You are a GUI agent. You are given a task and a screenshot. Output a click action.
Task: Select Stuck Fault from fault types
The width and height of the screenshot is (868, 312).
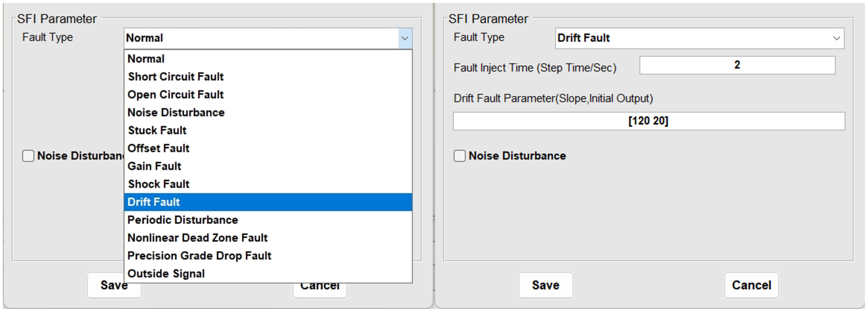[157, 130]
